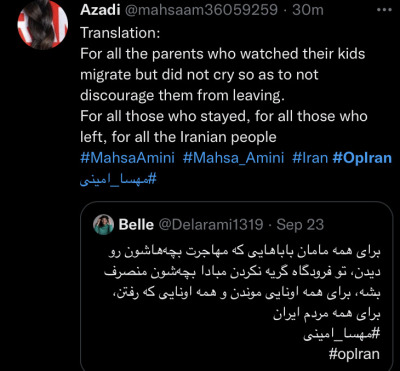Follow the #Iran hashtag link
400x371 pixels.
tap(310, 158)
